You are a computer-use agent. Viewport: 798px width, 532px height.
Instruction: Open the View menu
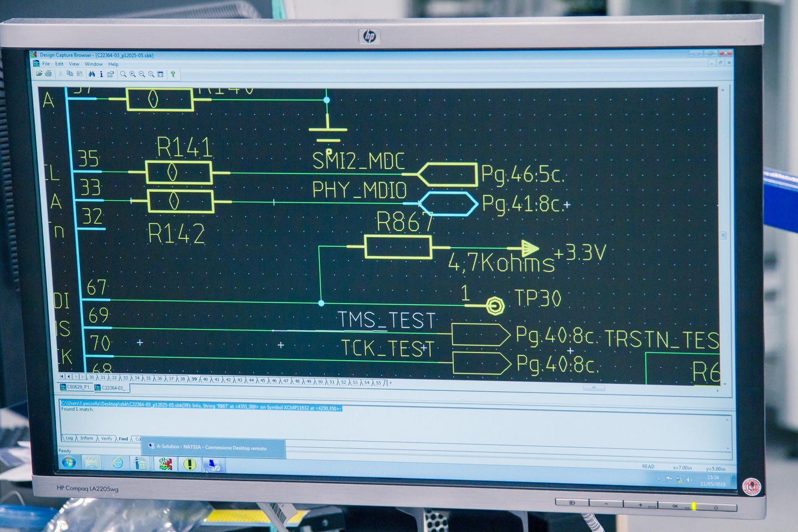click(74, 64)
